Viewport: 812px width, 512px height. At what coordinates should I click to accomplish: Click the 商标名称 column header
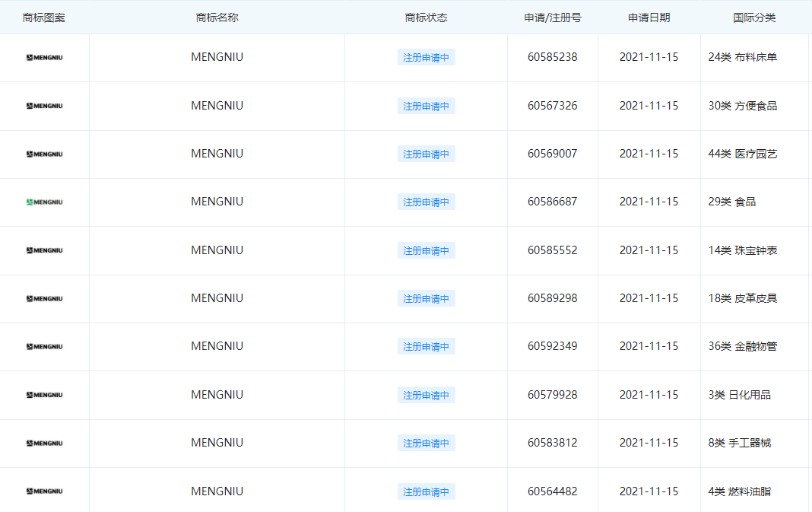point(217,17)
